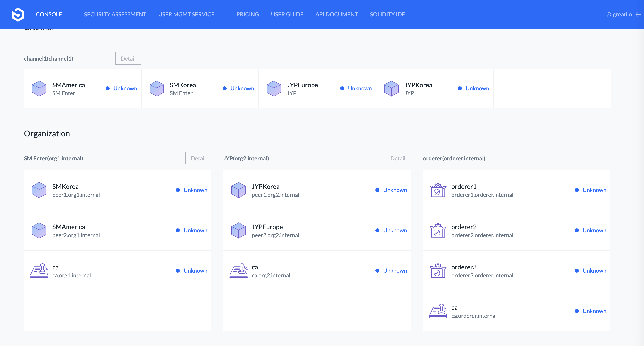Go to the Solidity IDE menu item
Image resolution: width=644 pixels, height=346 pixels.
[x=387, y=15]
